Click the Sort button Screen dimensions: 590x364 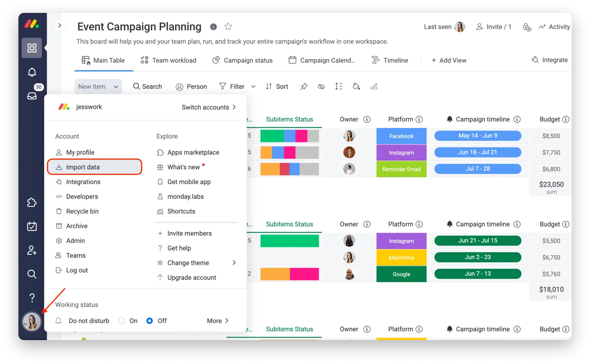coord(277,86)
